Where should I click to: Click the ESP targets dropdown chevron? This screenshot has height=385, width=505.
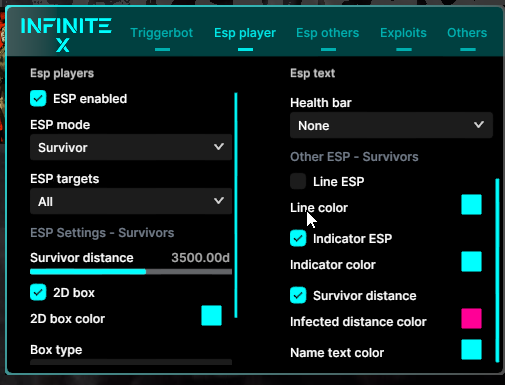click(219, 201)
